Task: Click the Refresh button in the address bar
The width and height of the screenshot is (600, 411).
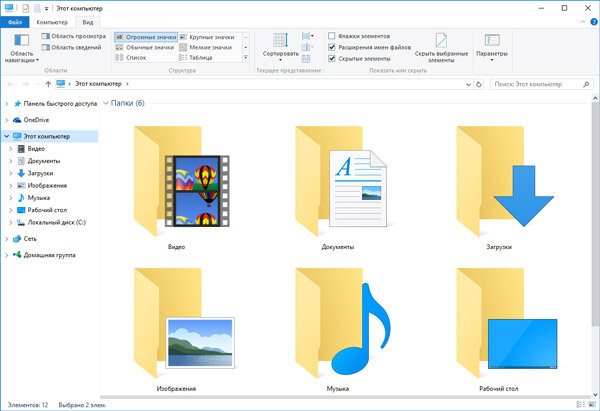Action: (479, 84)
